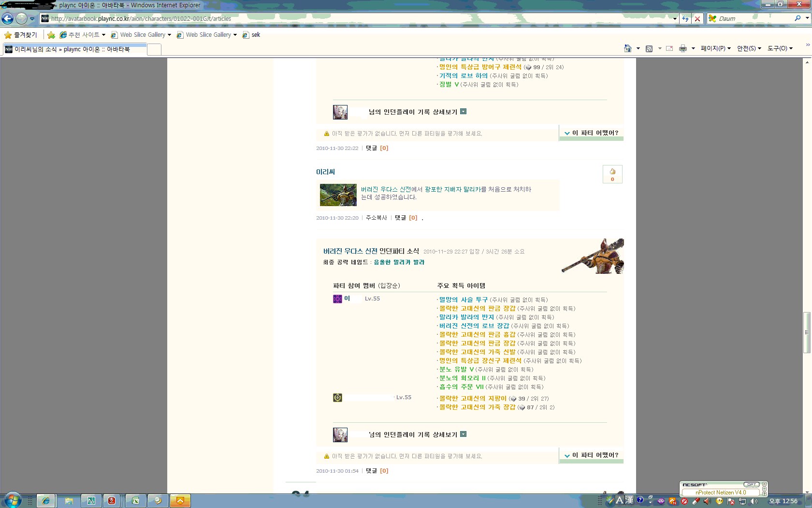Click the thumbs-up recommend icon

coord(612,172)
